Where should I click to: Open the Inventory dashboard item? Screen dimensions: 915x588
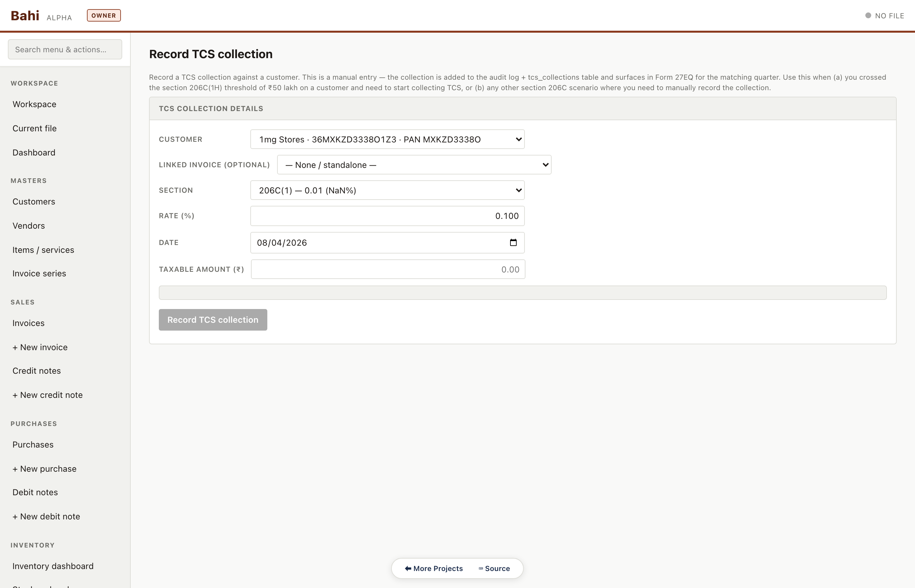pyautogui.click(x=53, y=566)
